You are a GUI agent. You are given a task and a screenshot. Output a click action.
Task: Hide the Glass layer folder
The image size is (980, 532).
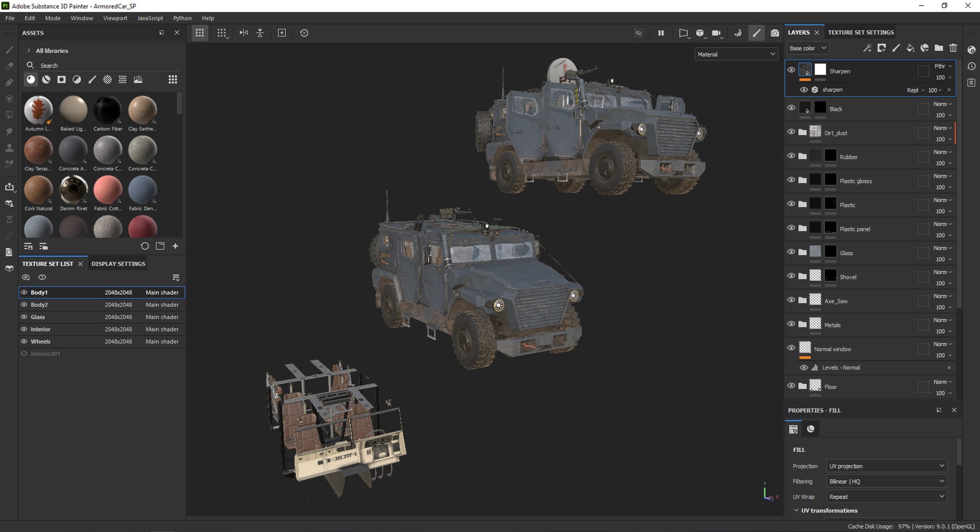(x=791, y=252)
